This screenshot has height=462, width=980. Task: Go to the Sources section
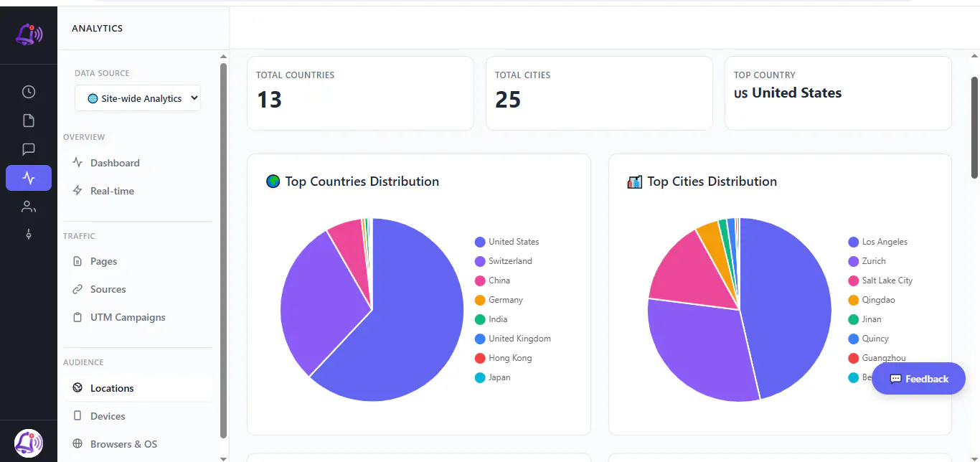pyautogui.click(x=138, y=289)
